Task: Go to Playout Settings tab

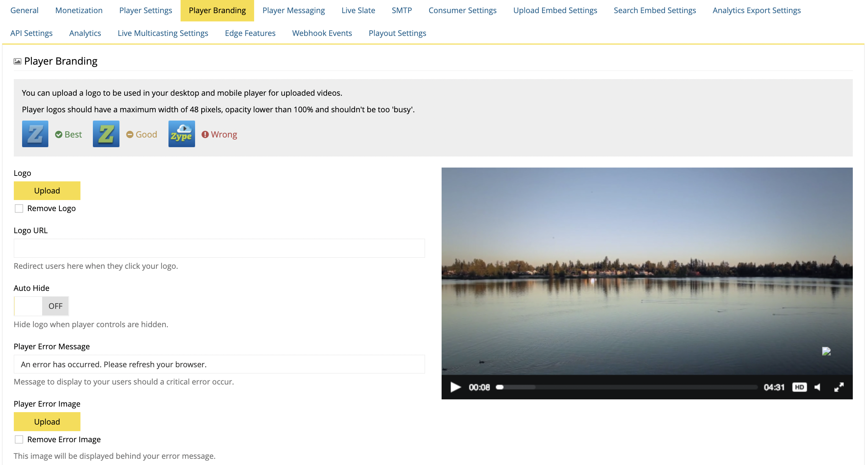Action: (397, 33)
